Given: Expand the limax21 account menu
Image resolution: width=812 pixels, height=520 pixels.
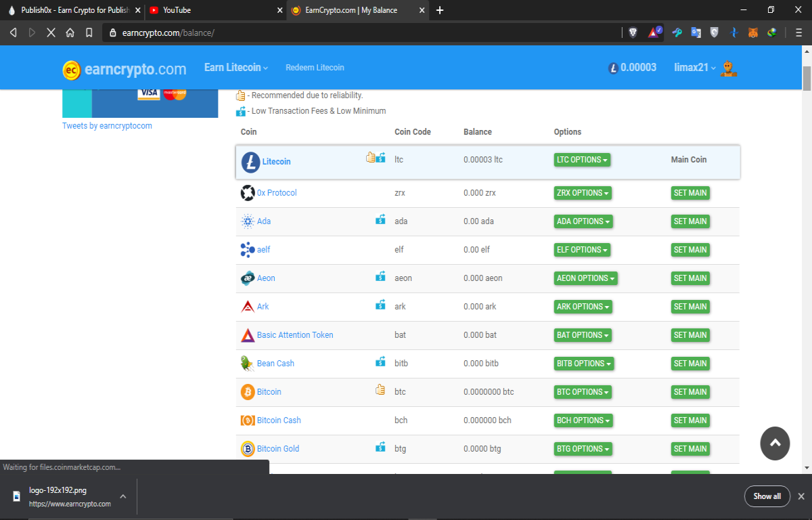Looking at the screenshot, I should click(x=695, y=68).
